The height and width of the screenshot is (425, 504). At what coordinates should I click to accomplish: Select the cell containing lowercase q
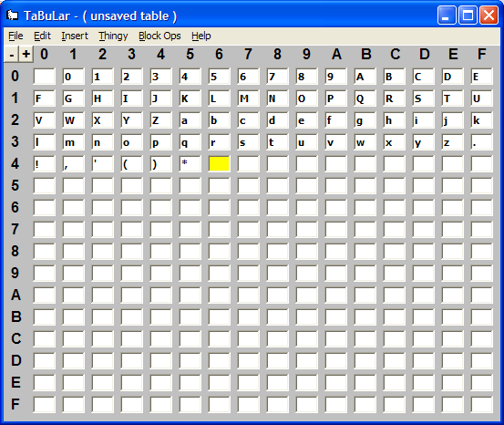coord(190,142)
